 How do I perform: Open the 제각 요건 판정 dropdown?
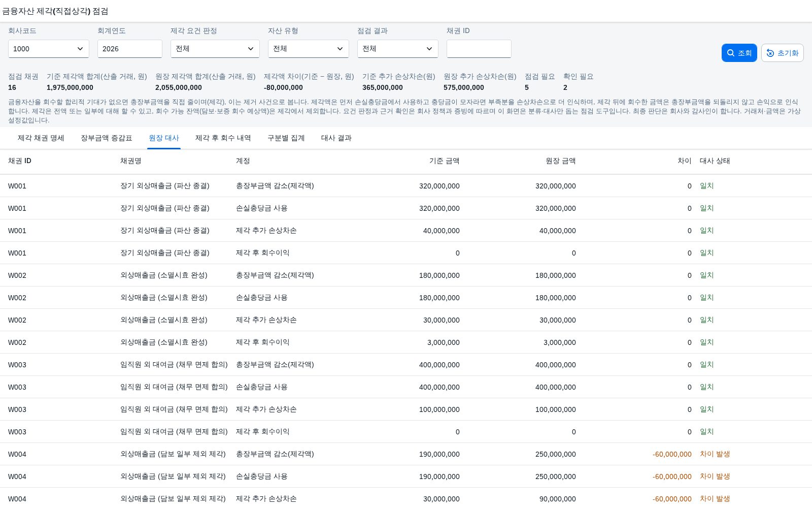[x=215, y=49]
